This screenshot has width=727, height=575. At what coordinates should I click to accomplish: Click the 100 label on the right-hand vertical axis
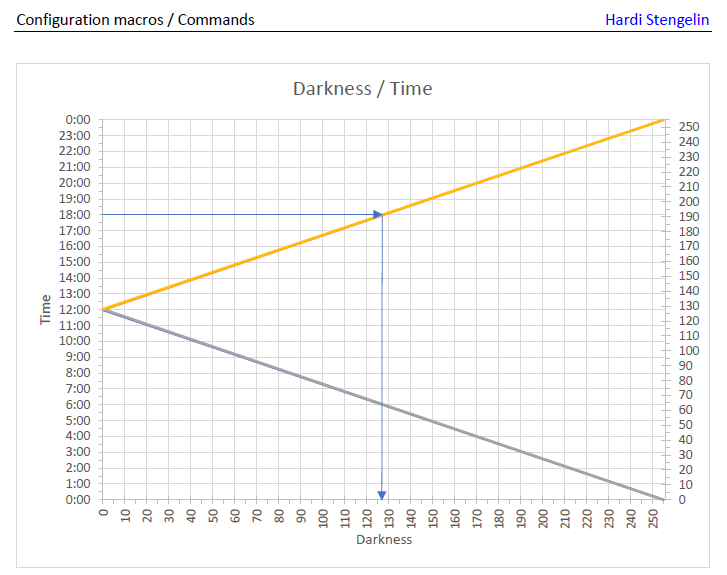click(689, 351)
